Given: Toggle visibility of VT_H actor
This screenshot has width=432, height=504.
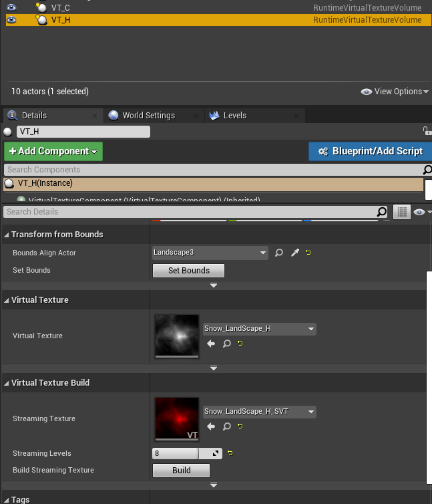Looking at the screenshot, I should 11,20.
